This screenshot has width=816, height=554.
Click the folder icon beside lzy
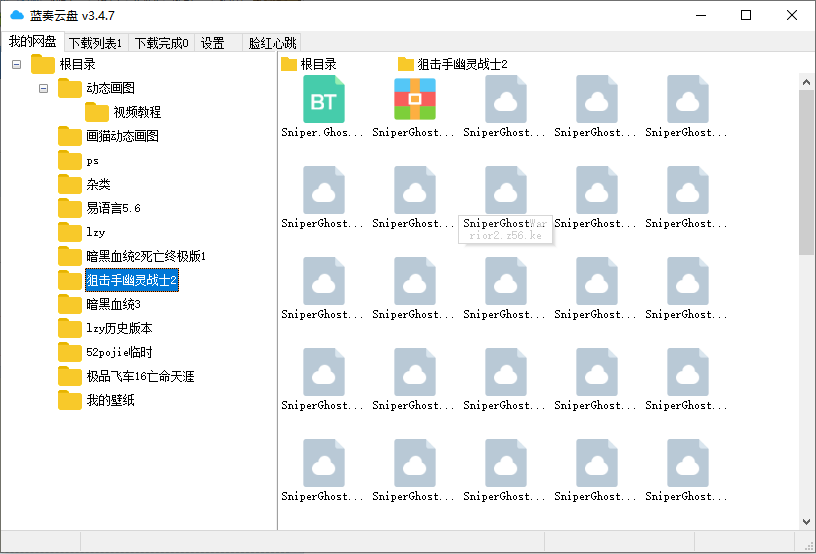pos(70,232)
